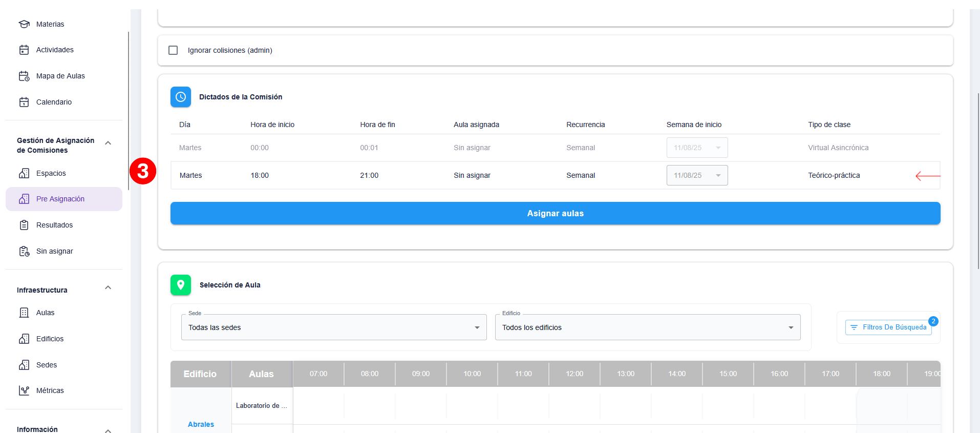Click the Edificio column header in grid

coord(200,374)
